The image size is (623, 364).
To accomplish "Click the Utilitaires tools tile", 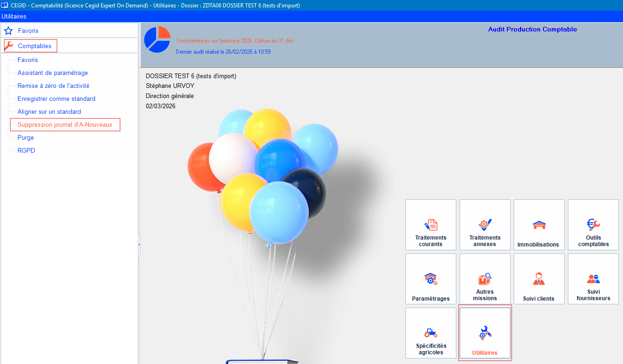I will pyautogui.click(x=485, y=333).
